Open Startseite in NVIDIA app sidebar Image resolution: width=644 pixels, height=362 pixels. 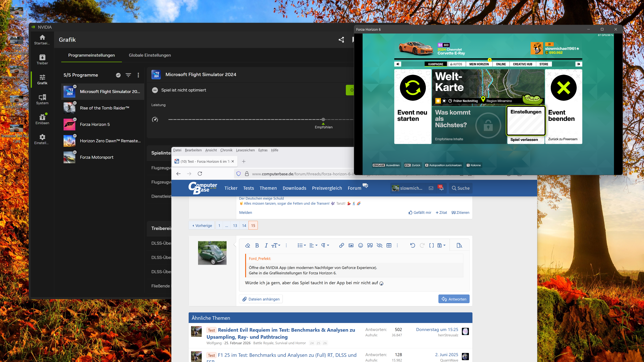coord(42,40)
